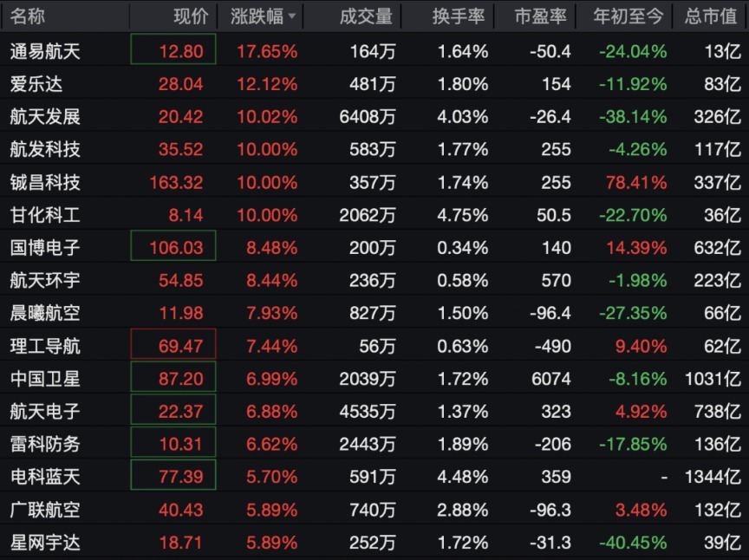This screenshot has width=749, height=560.
Task: Click P/E value 6074
Action: (x=551, y=379)
